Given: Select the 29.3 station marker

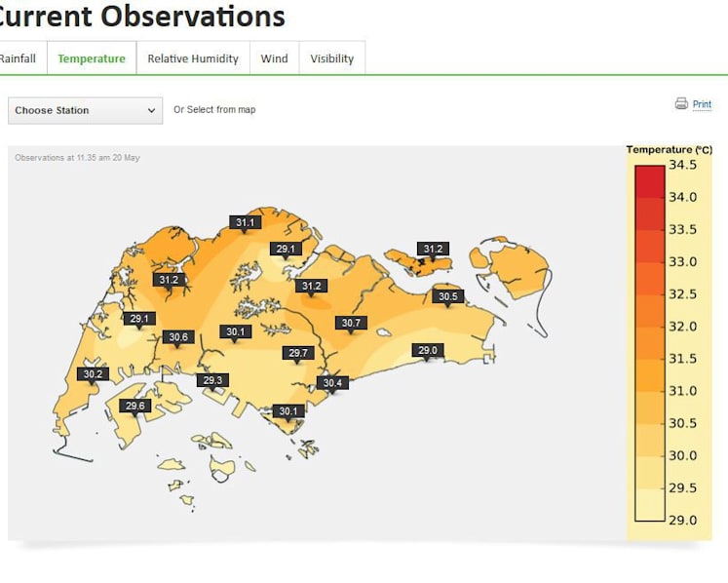Looking at the screenshot, I should tap(212, 380).
